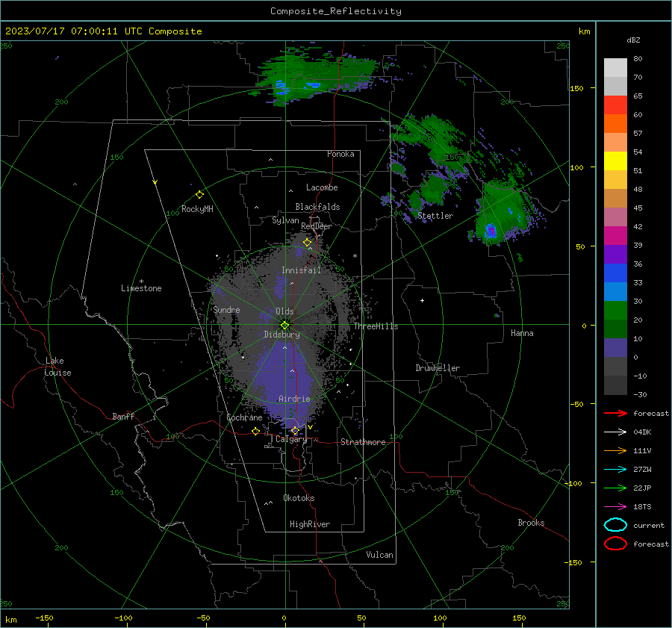Select the cyan 27ZW arrow icon
The width and height of the screenshot is (672, 628).
[x=615, y=470]
